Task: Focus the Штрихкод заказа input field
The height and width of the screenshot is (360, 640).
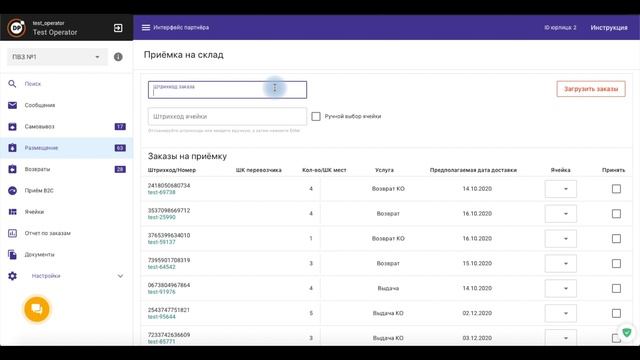Action: [x=227, y=90]
